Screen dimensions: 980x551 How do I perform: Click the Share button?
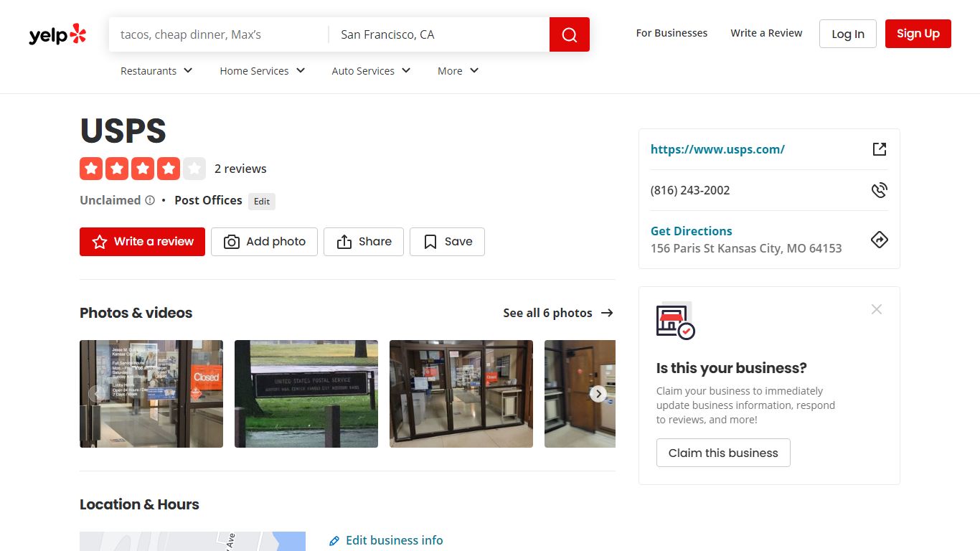point(364,242)
